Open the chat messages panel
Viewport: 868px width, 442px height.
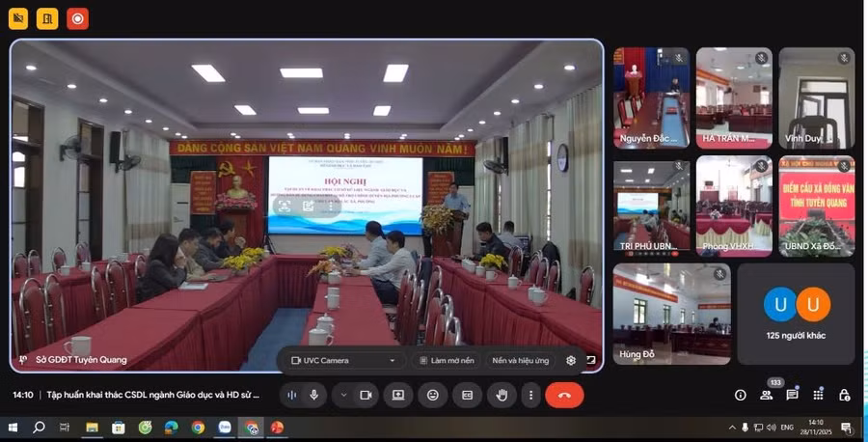pyautogui.click(x=792, y=395)
